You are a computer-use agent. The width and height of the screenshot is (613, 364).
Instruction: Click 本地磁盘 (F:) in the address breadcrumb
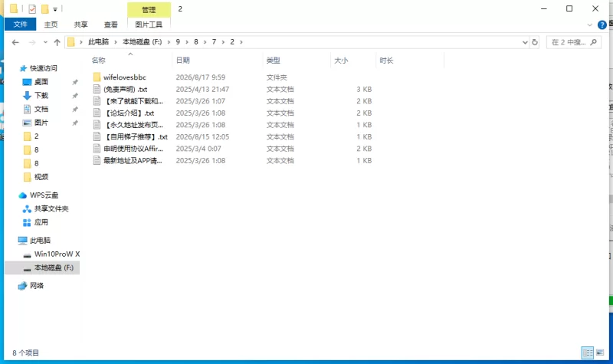pos(142,42)
